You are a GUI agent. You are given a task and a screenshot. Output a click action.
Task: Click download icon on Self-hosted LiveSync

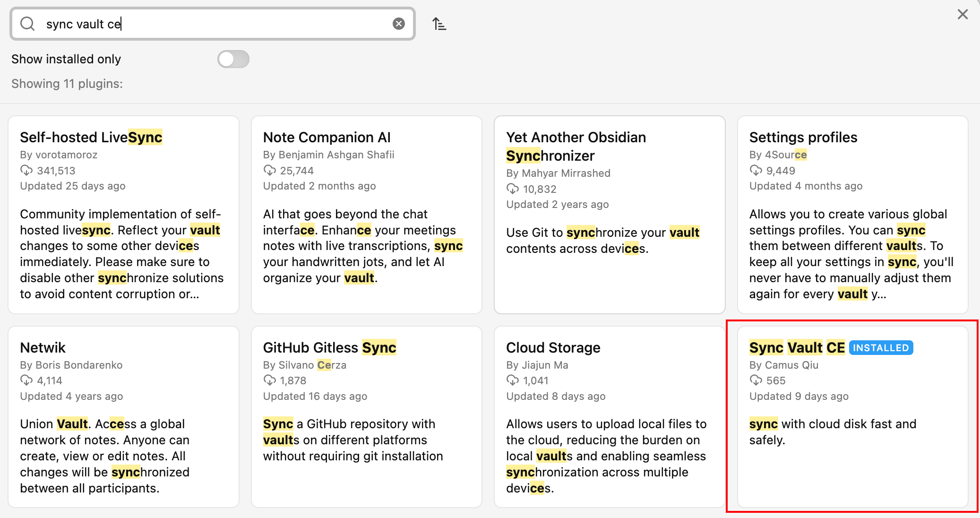(26, 171)
